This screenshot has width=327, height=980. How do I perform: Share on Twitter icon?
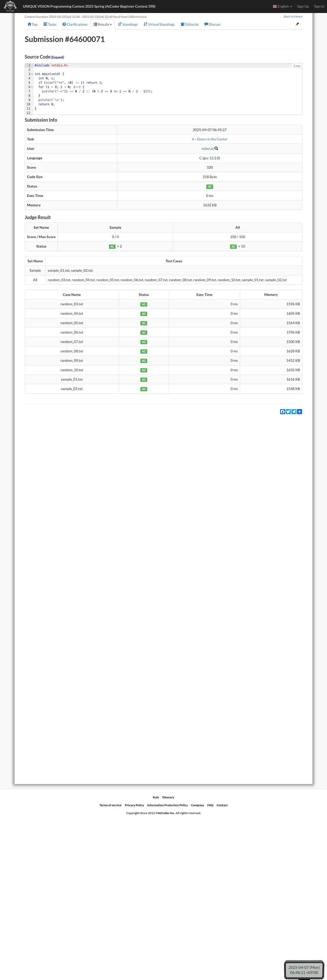click(288, 412)
